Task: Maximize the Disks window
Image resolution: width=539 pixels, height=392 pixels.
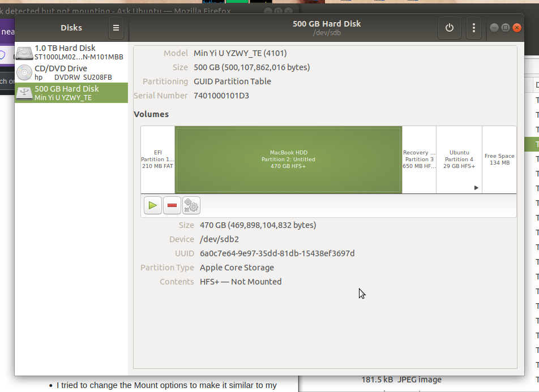Action: point(505,28)
